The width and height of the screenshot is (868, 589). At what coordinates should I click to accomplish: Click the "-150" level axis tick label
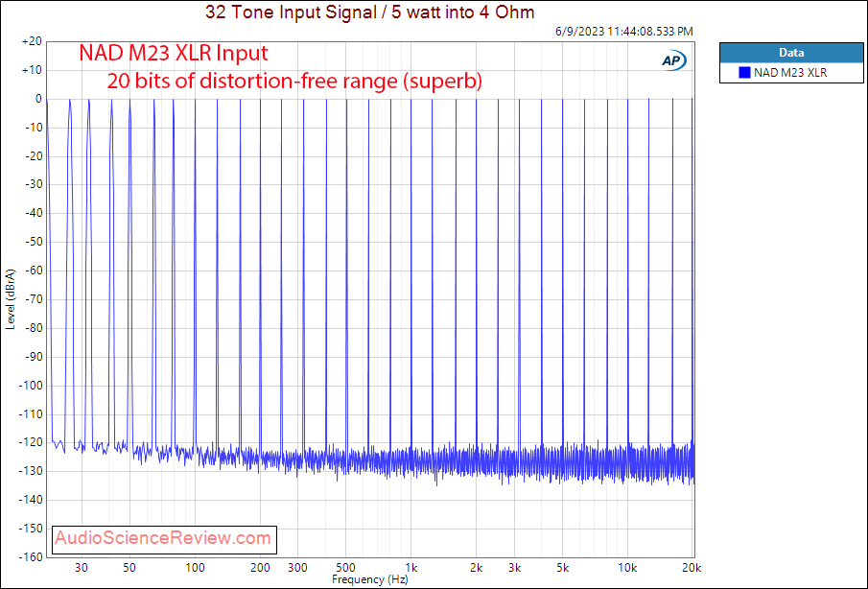(31, 529)
